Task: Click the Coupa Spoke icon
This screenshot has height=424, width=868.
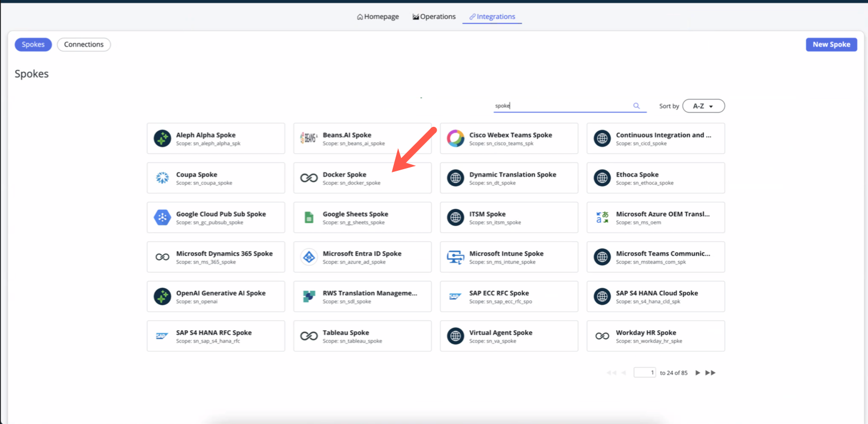Action: point(162,178)
